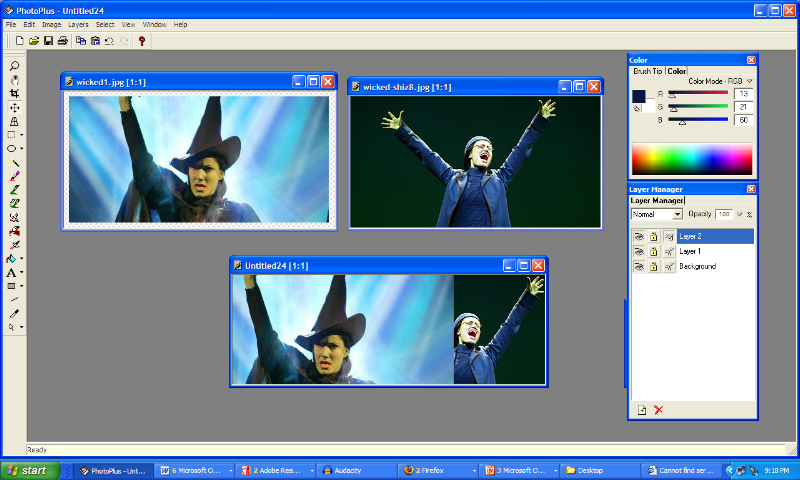
Task: Click the Windows start button
Action: (30, 470)
